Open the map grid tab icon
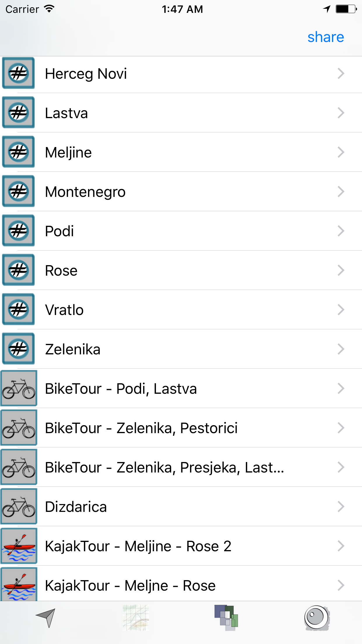This screenshot has height=644, width=362. [x=136, y=617]
